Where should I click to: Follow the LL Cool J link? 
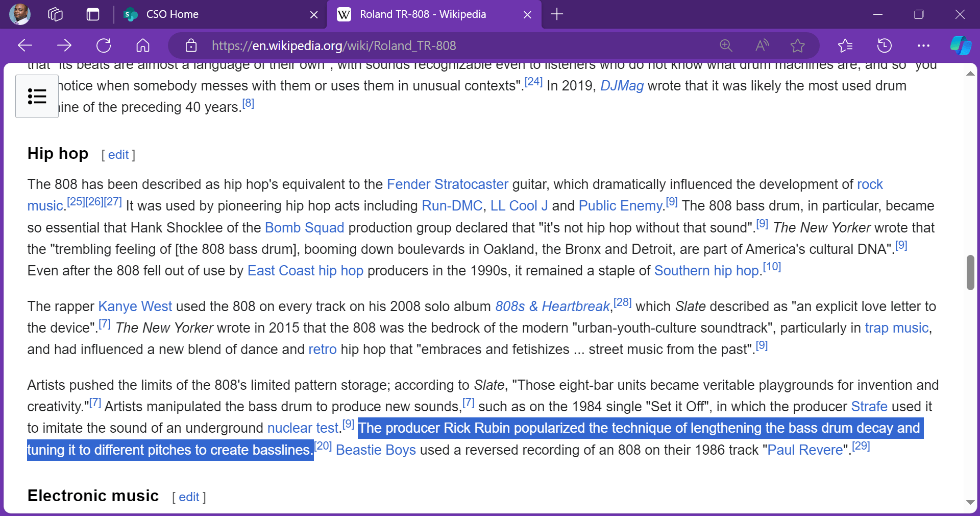click(x=519, y=206)
